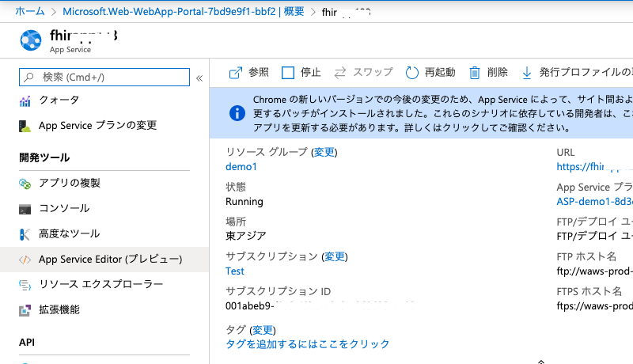This screenshot has height=364, width=633.
Task: Open ASP-demo1 App Service plan link
Action: [x=595, y=201]
